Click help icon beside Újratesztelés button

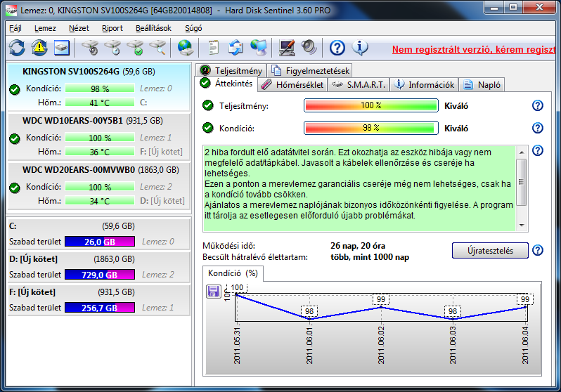click(537, 250)
